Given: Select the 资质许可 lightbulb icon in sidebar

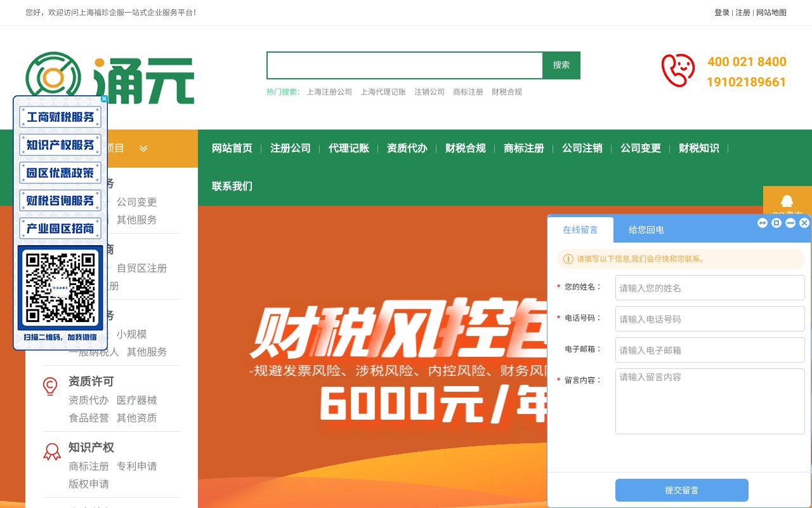Looking at the screenshot, I should tap(51, 386).
